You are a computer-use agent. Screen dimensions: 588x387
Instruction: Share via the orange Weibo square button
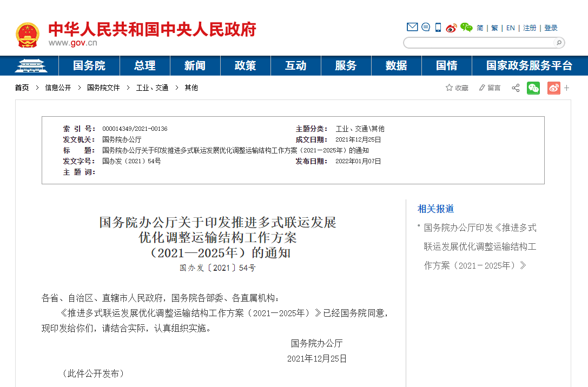[553, 88]
